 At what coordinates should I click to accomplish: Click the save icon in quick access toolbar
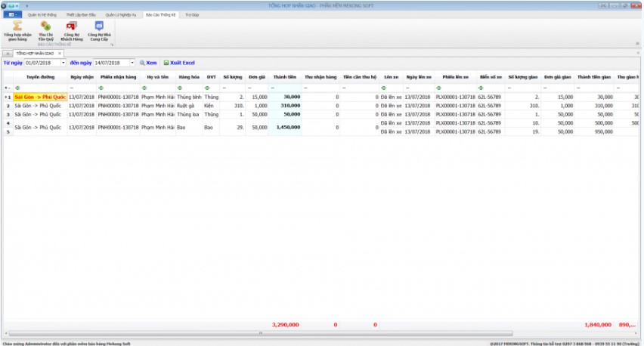(x=11, y=5)
